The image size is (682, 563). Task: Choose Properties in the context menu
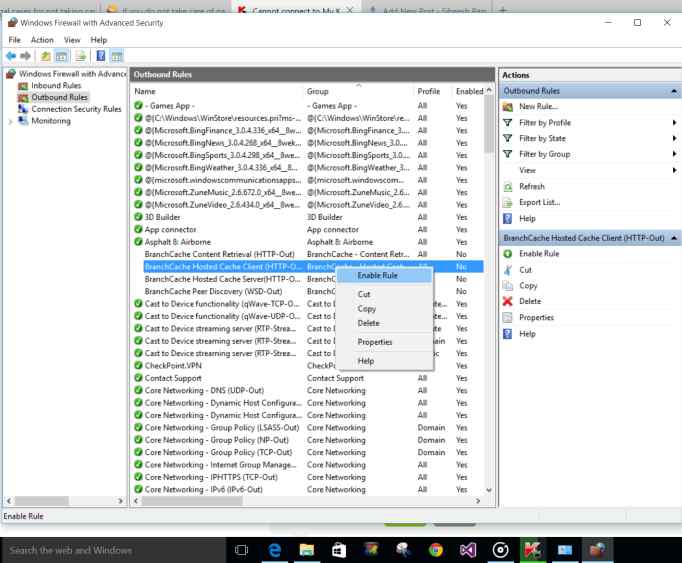point(384,342)
